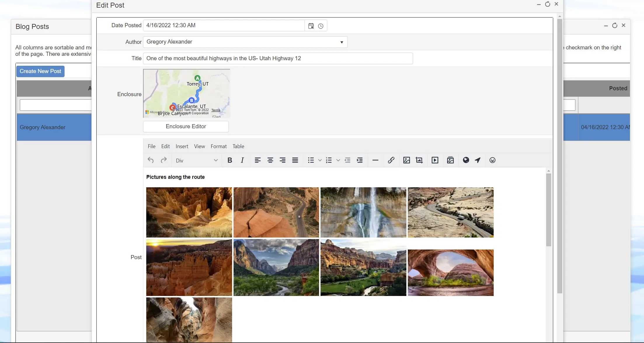Open the Div block format dropdown
This screenshot has width=644, height=343.
[x=197, y=160]
